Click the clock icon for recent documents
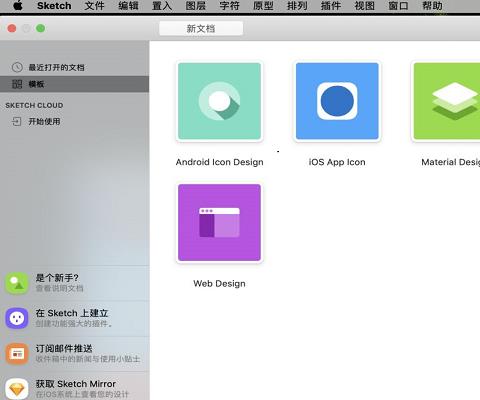480x400 pixels. click(x=17, y=67)
